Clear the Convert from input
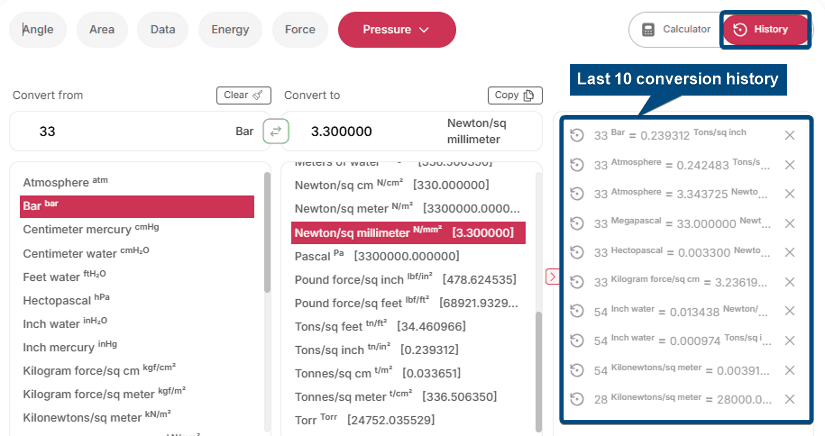 (x=243, y=95)
